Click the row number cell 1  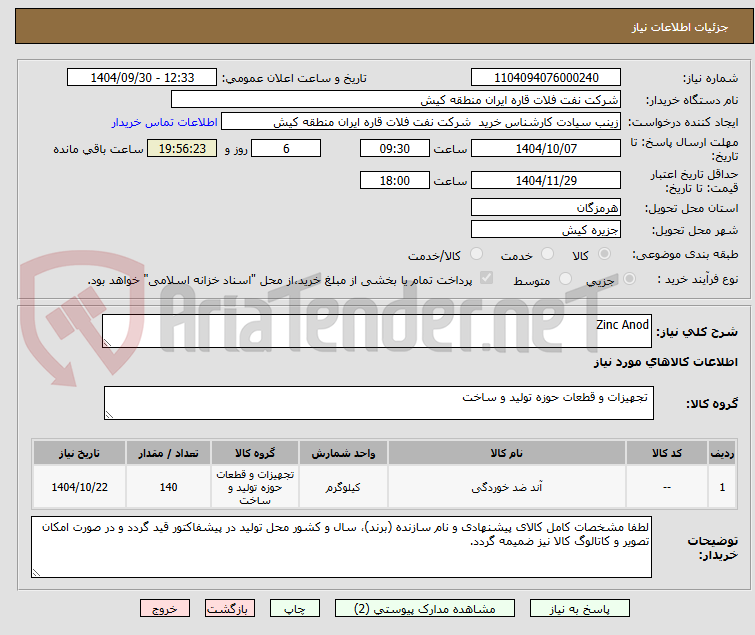click(722, 487)
